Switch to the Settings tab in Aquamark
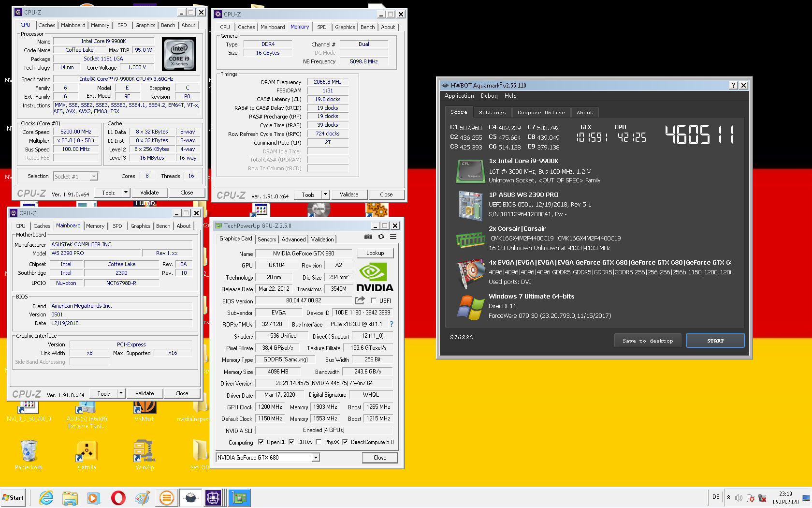Viewport: 812px width, 508px height. (492, 112)
